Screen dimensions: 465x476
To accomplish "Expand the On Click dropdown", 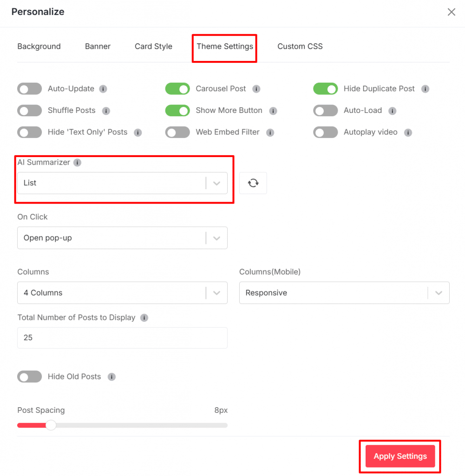I will pyautogui.click(x=122, y=238).
